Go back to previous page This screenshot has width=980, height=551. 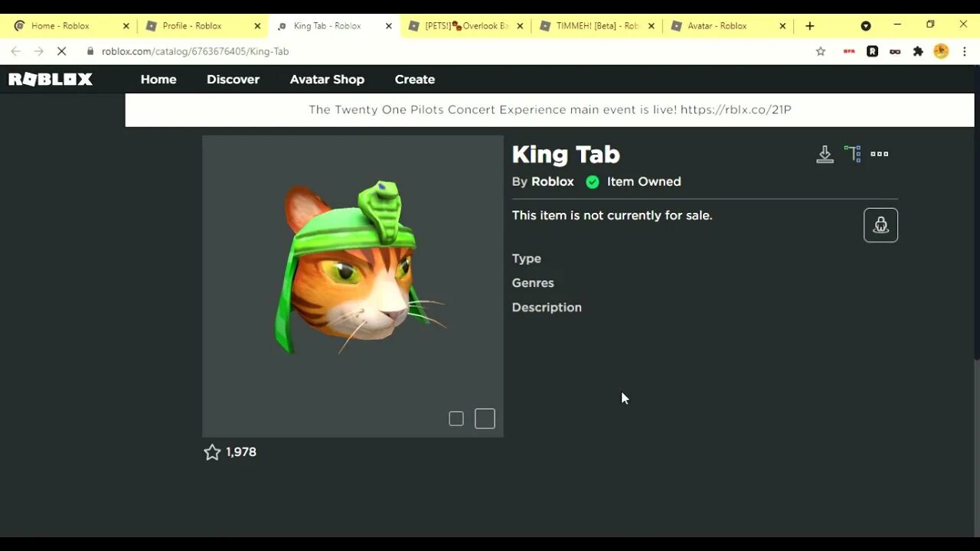pos(15,51)
